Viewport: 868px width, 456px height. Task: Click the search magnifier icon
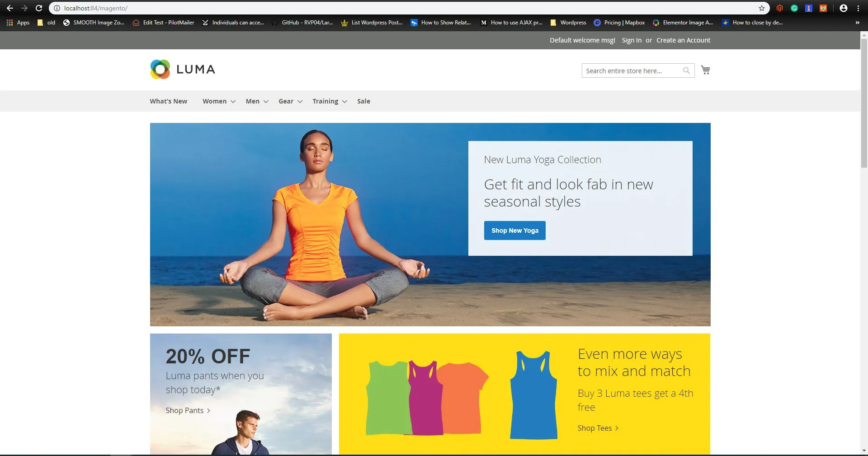(686, 71)
